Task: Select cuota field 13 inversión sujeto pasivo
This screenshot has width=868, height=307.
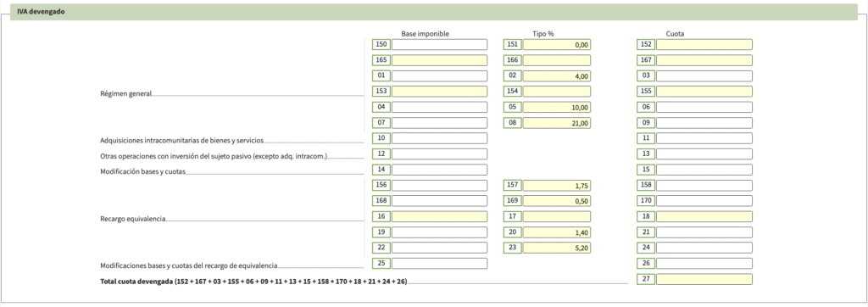Action: (704, 154)
